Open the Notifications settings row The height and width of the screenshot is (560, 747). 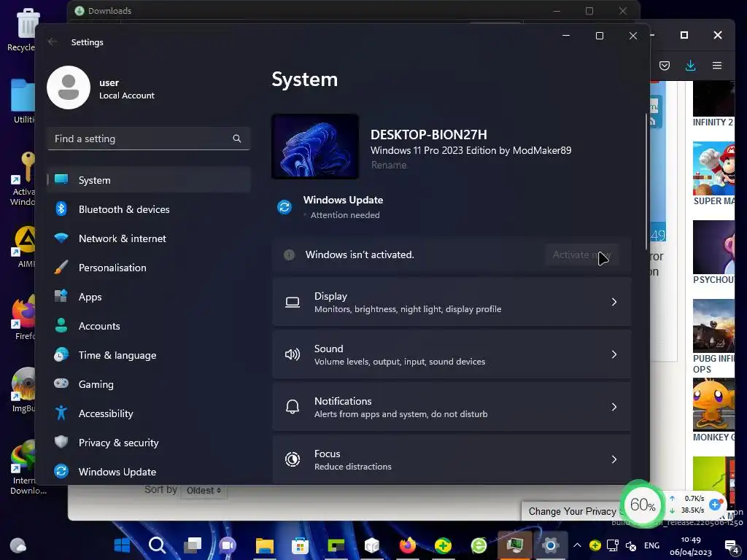click(452, 407)
